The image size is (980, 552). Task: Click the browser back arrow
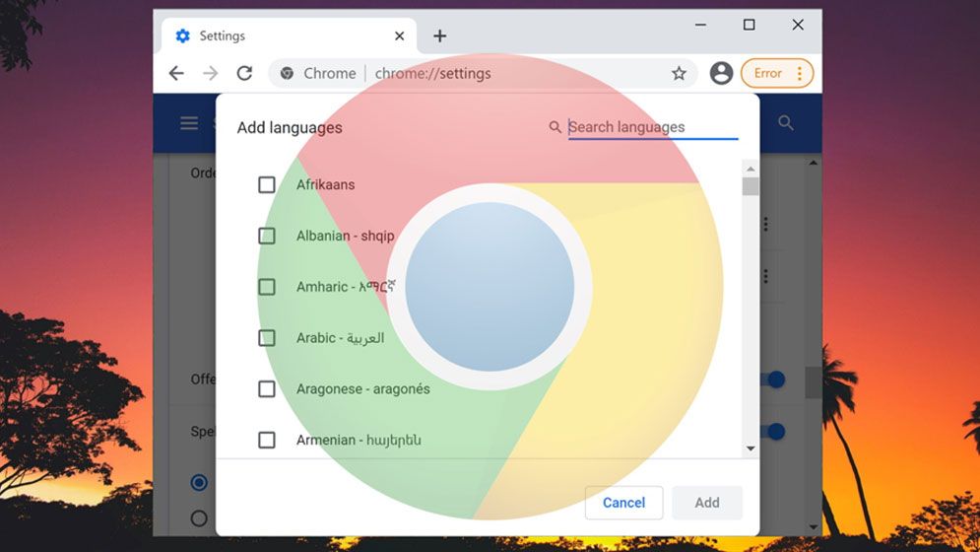176,73
